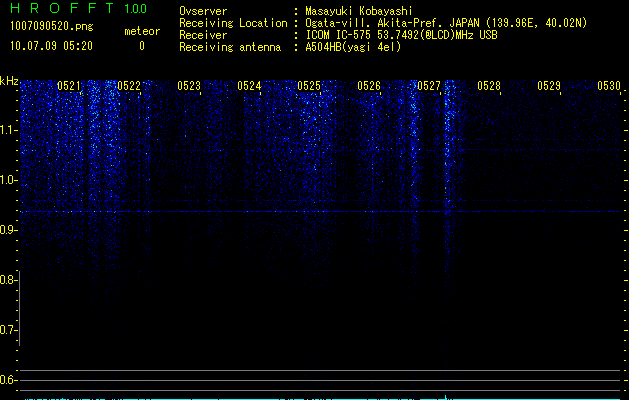Click the 0527 time marker
Image resolution: width=629 pixels, height=400 pixels.
pyautogui.click(x=429, y=86)
